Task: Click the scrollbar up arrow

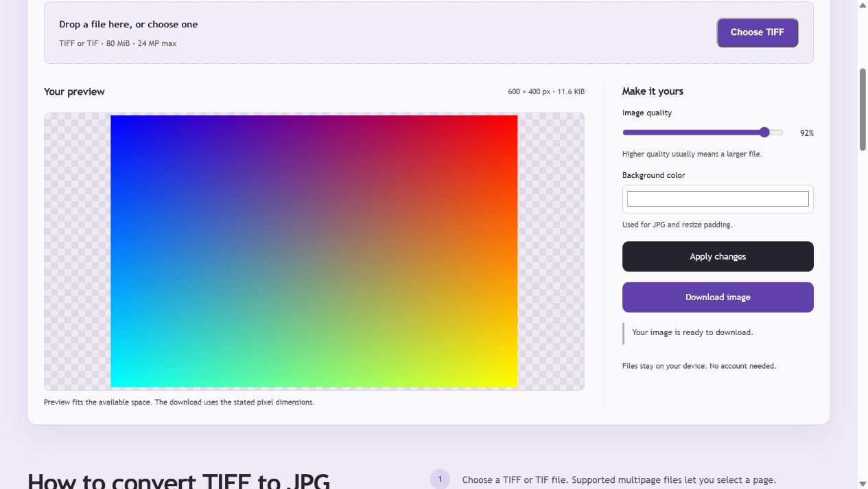Action: click(863, 5)
